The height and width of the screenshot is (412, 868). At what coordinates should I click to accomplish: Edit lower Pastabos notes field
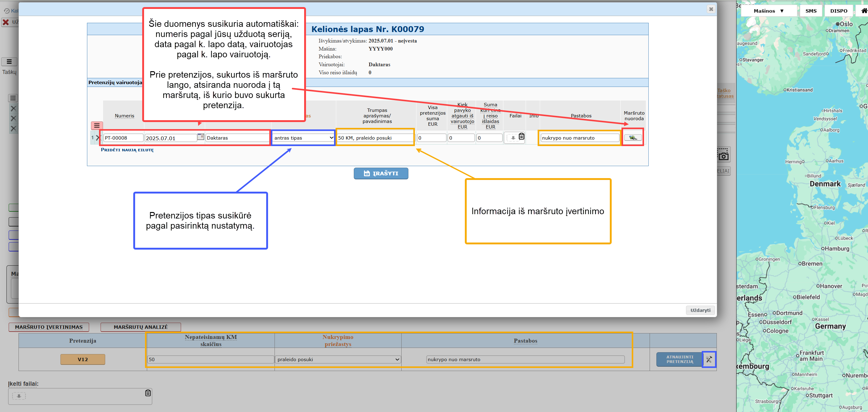click(x=525, y=360)
